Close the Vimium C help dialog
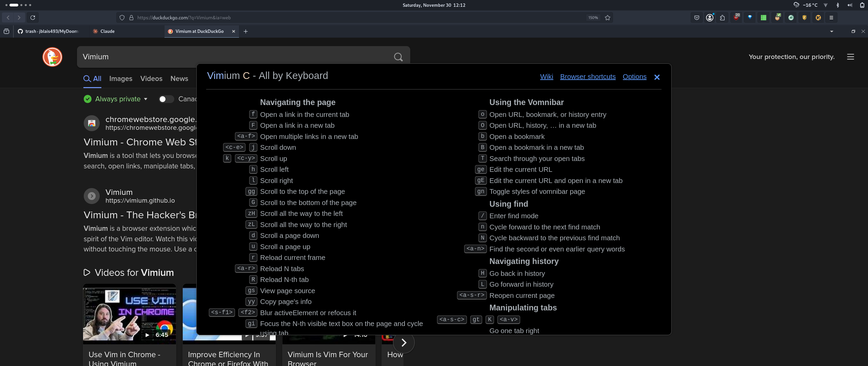Viewport: 868px width, 366px height. click(x=657, y=77)
